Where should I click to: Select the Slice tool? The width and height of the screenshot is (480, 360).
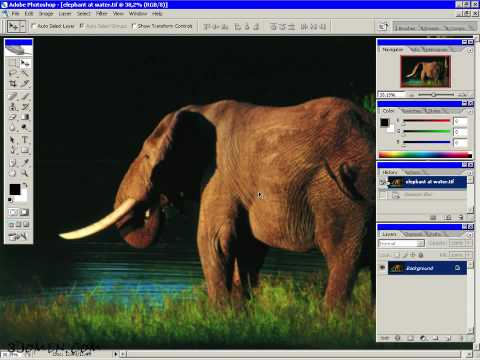pyautogui.click(x=25, y=83)
